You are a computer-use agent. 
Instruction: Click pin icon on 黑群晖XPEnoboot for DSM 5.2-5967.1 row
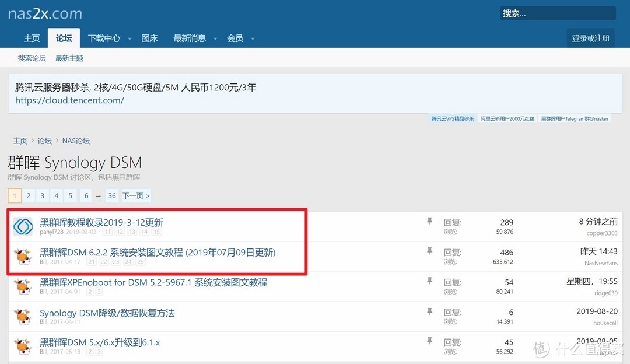(429, 281)
